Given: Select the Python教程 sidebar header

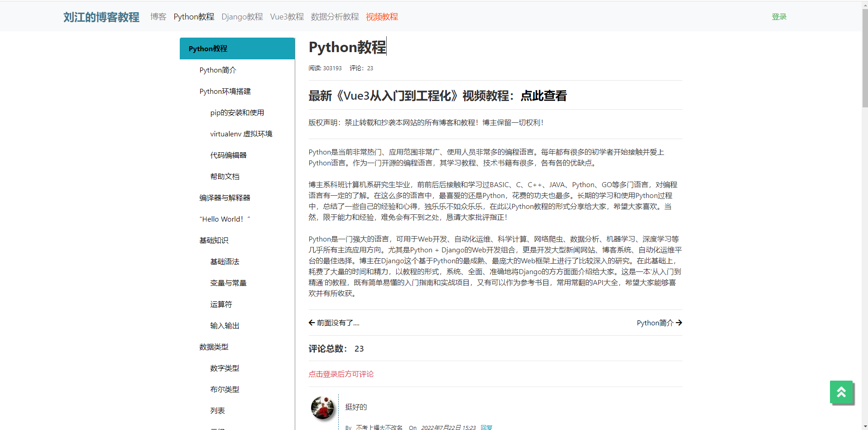Looking at the screenshot, I should (x=237, y=48).
